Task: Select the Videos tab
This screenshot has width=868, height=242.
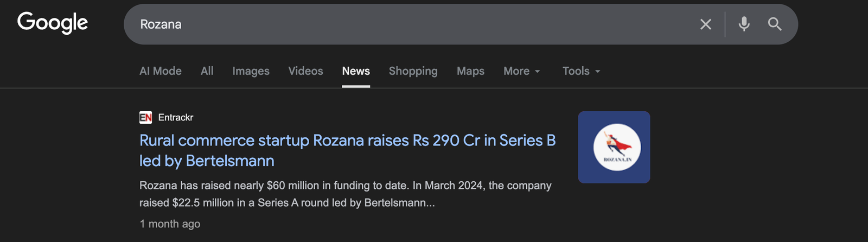Action: coord(305,71)
